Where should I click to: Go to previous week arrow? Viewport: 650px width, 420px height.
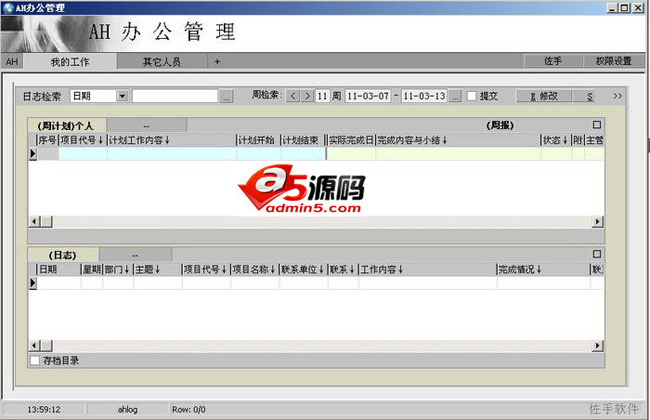pyautogui.click(x=293, y=96)
